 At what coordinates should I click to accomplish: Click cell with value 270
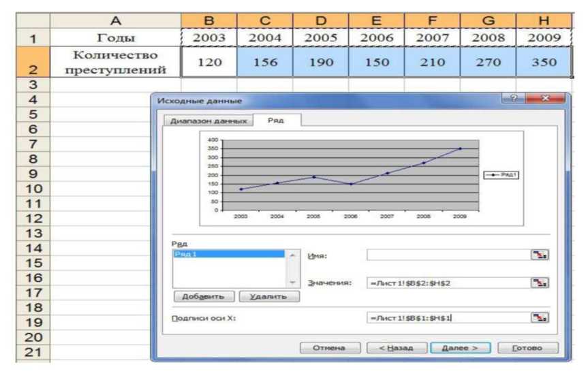(489, 62)
